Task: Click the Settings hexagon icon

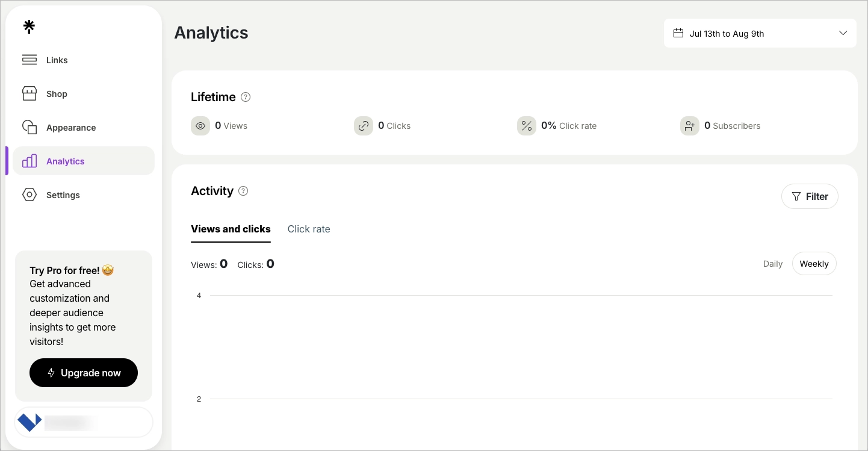Action: coord(29,194)
